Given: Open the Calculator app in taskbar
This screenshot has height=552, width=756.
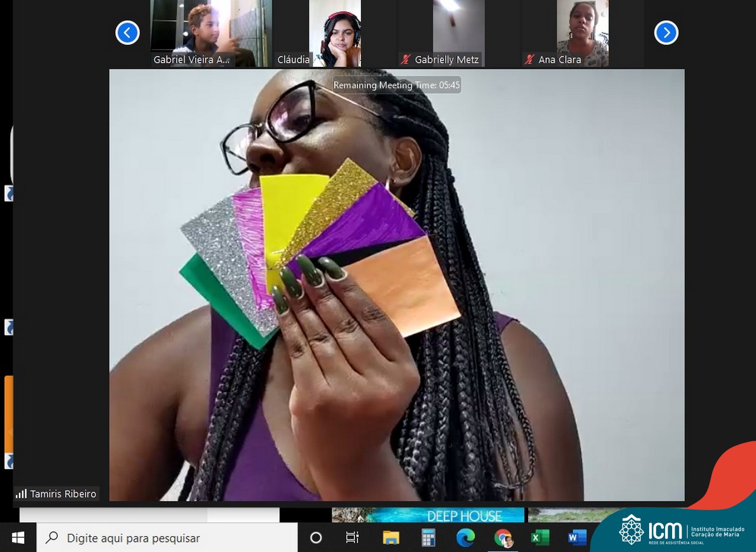Looking at the screenshot, I should point(428,538).
